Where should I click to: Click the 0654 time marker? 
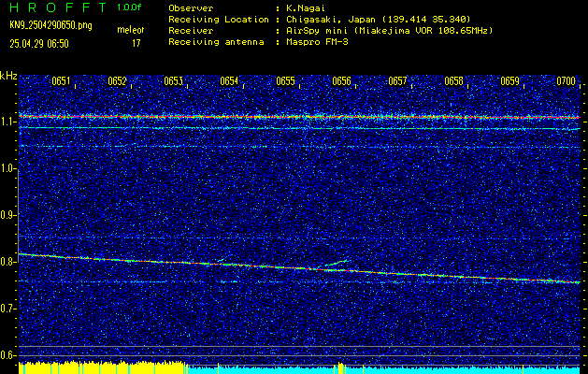click(229, 81)
